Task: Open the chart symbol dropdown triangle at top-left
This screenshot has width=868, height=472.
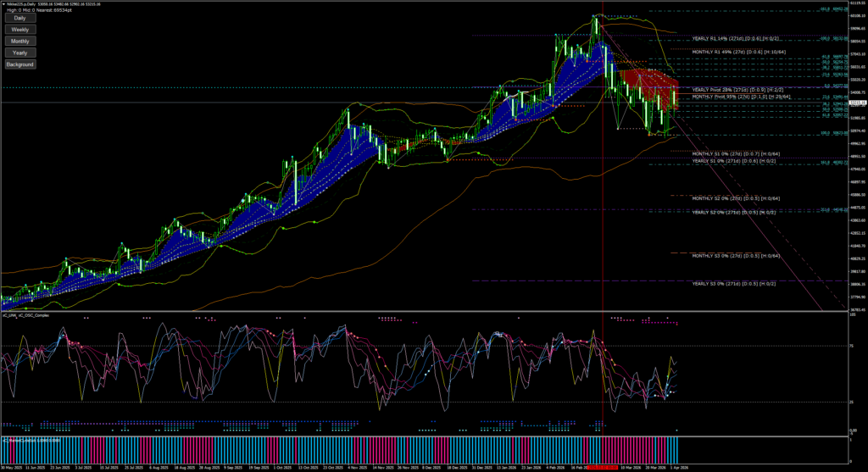Action: point(3,5)
